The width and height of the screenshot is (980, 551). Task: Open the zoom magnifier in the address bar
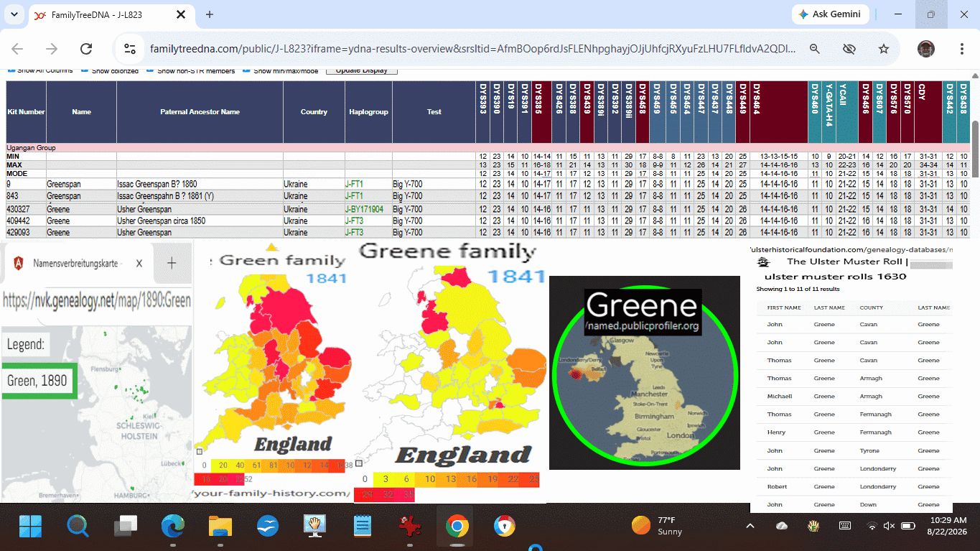tap(814, 49)
